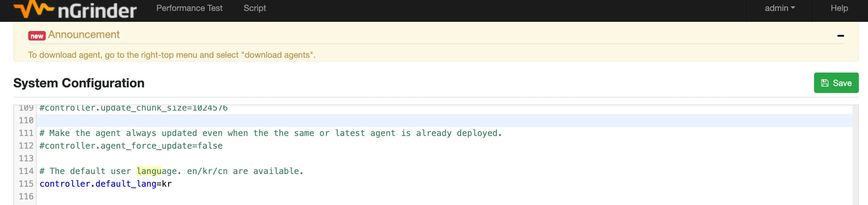Image resolution: width=868 pixels, height=205 pixels.
Task: Click line number 113 in the gutter
Action: click(x=26, y=159)
